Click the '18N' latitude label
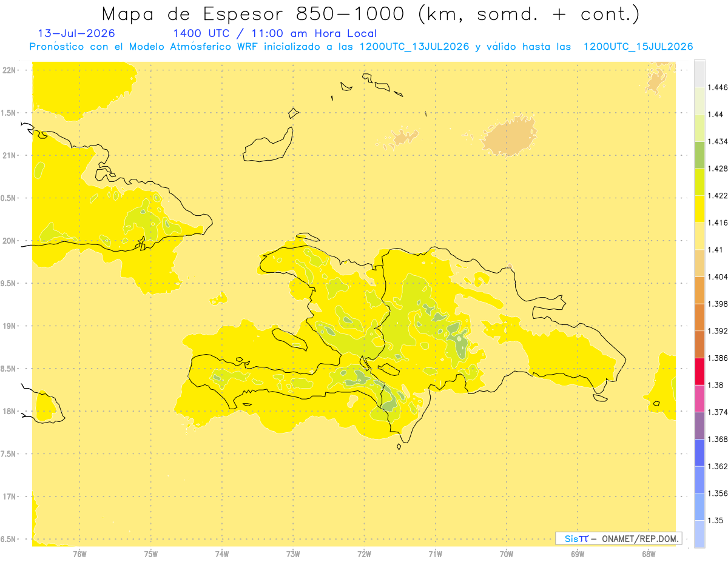728x562 pixels. pos(10,411)
